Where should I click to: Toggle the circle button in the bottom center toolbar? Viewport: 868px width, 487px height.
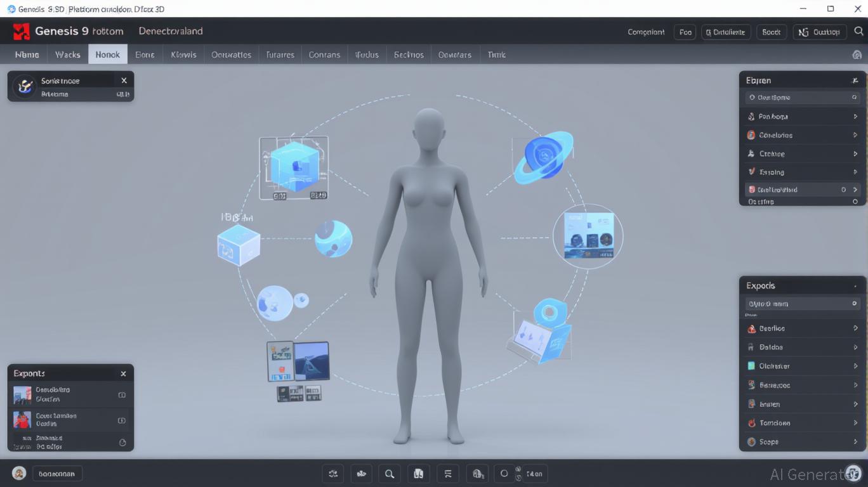point(504,474)
